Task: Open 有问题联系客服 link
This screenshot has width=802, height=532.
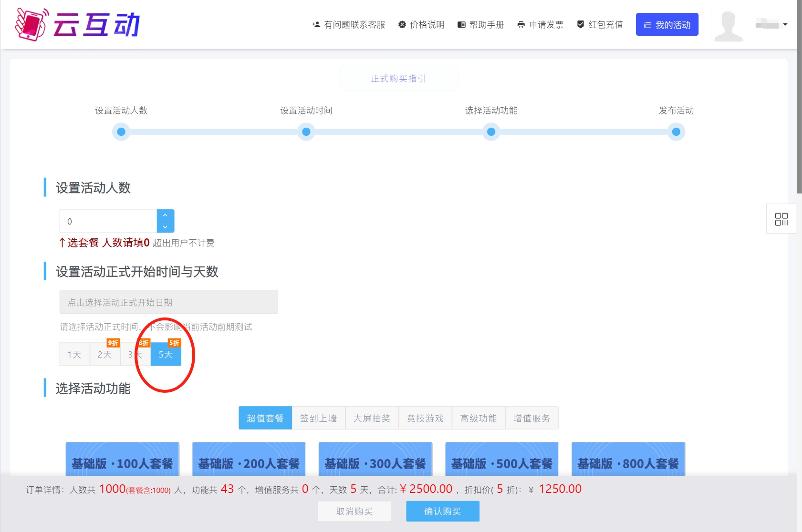Action: coord(349,25)
